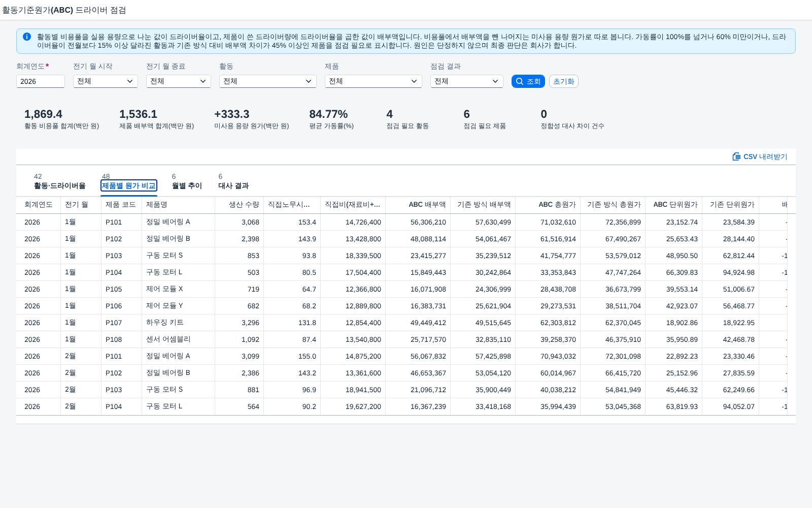Open the 점검 결과 dropdown
This screenshot has height=508, width=812.
point(467,81)
